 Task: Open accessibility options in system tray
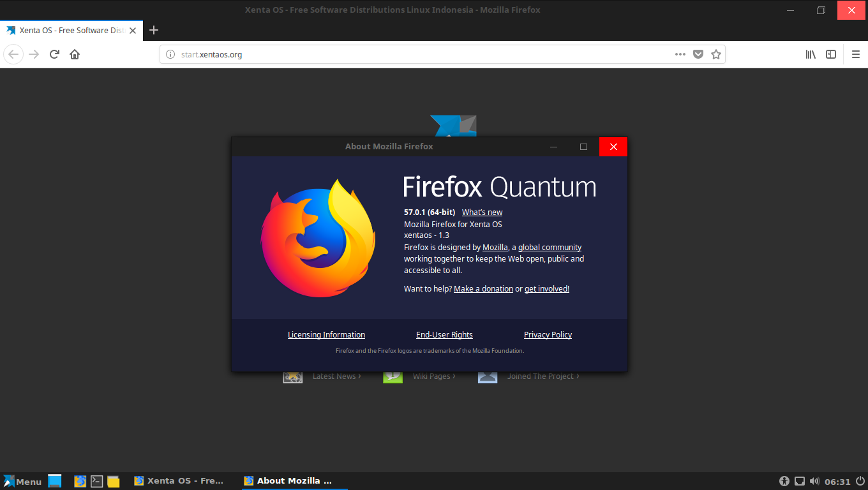(784, 481)
